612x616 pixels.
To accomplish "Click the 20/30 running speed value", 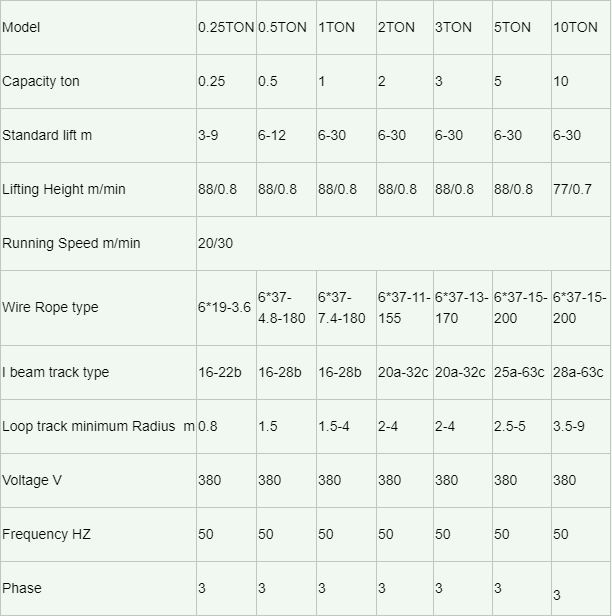I will [216, 243].
